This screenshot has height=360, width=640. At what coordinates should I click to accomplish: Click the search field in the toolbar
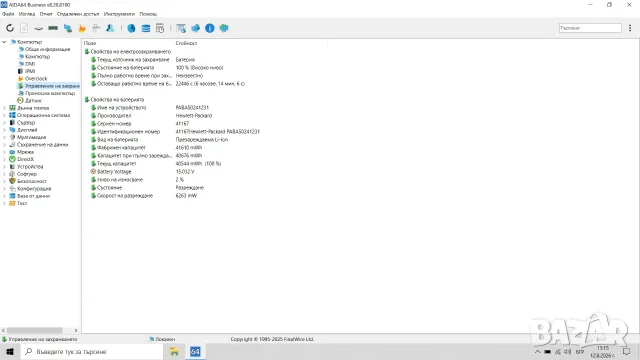coord(590,28)
